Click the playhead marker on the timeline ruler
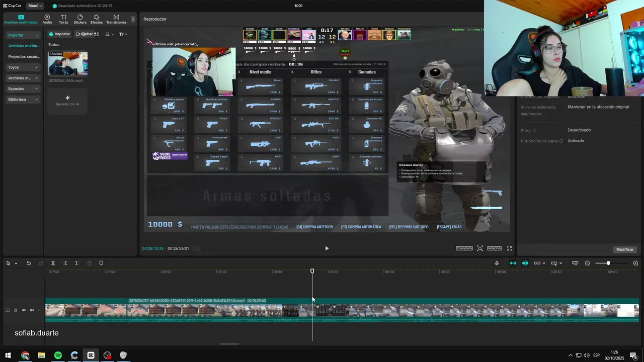The image size is (644, 362). tap(312, 271)
